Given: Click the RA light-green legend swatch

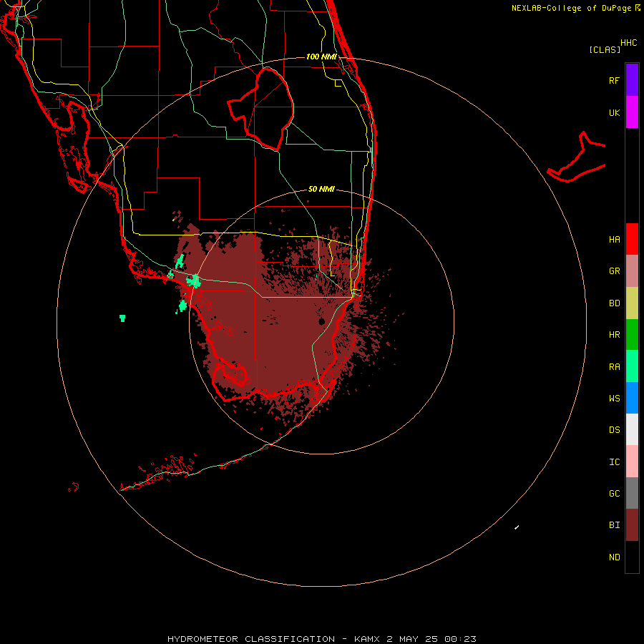Looking at the screenshot, I should coord(632,366).
